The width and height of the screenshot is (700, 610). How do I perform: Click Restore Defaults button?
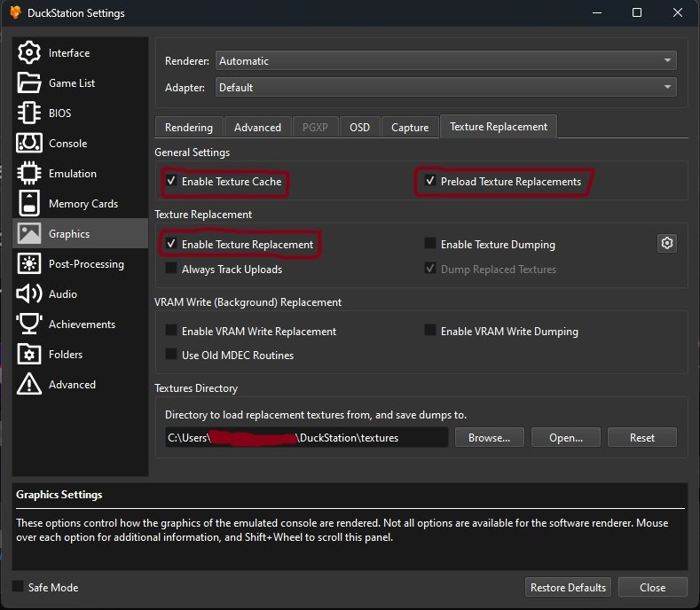click(x=568, y=587)
